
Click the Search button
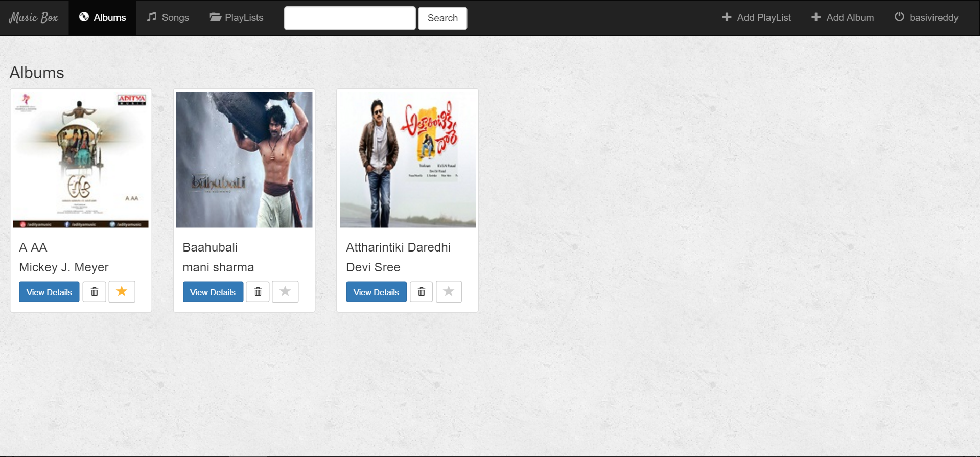point(442,18)
